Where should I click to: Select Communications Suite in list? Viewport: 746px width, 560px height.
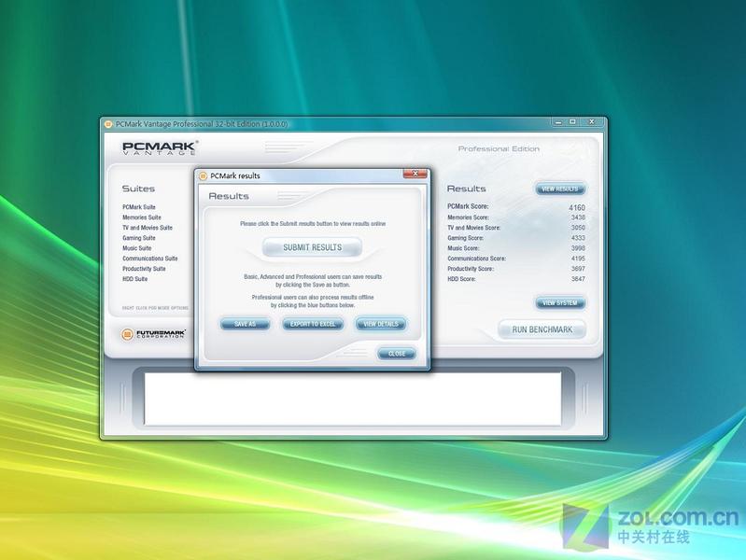pos(150,259)
